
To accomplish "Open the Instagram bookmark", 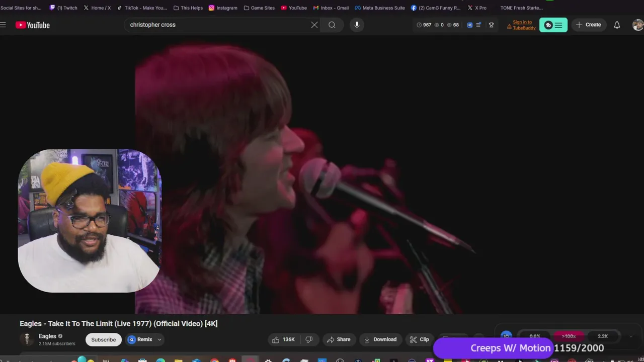I will coord(223,8).
